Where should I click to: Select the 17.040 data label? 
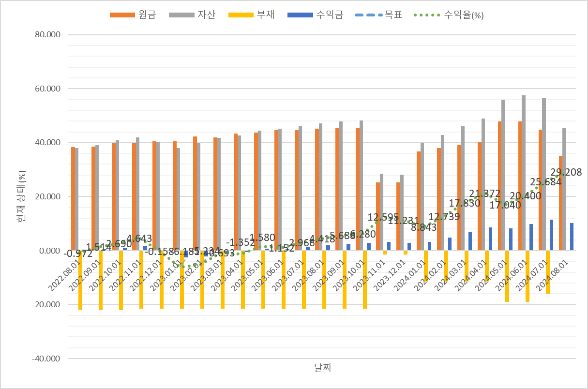pyautogui.click(x=505, y=205)
